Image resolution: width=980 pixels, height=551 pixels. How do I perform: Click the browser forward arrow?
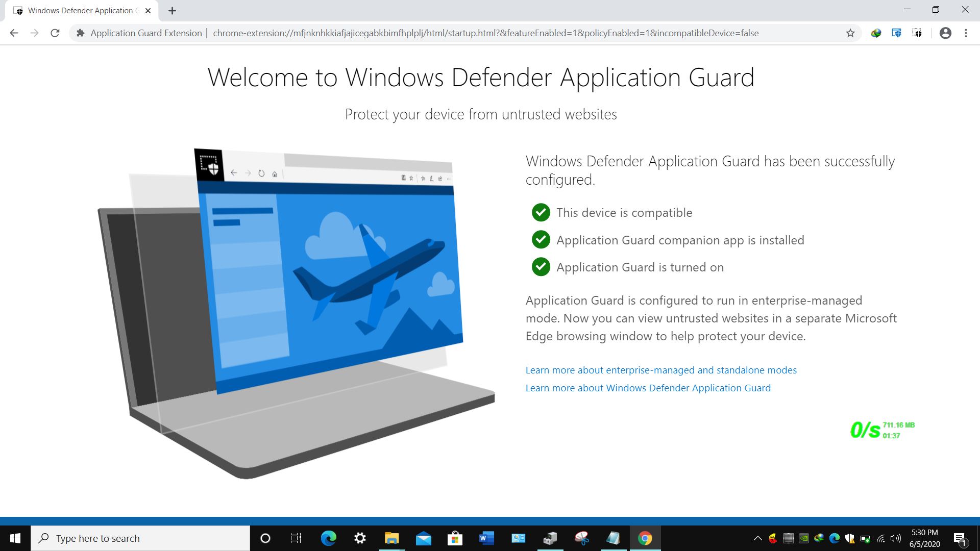coord(34,33)
